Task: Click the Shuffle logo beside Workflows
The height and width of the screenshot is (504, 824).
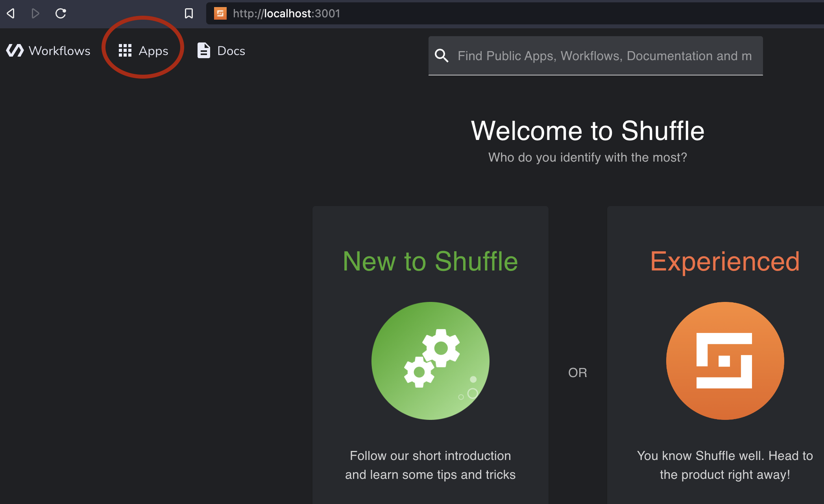Action: pyautogui.click(x=15, y=51)
